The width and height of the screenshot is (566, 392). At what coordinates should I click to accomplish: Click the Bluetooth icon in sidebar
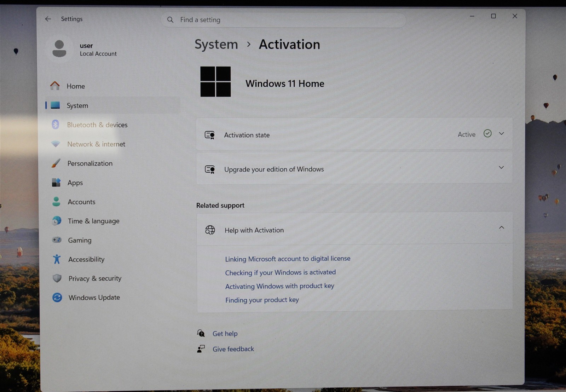(x=55, y=125)
